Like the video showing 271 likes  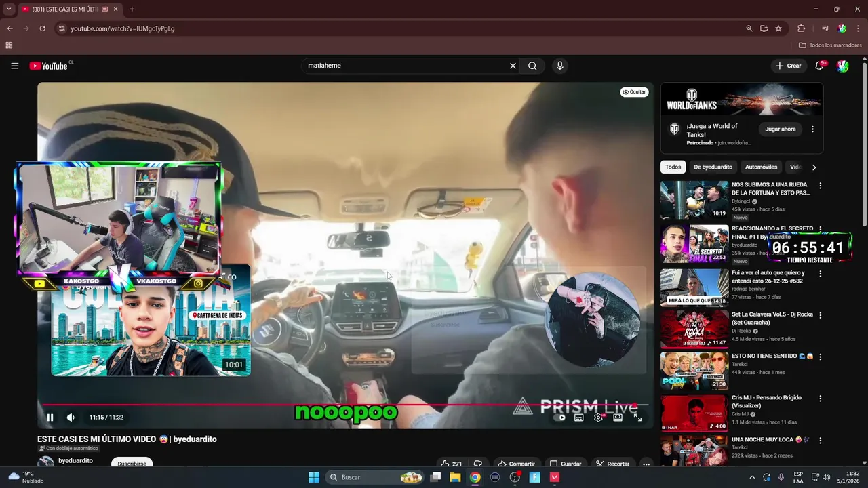click(x=451, y=464)
